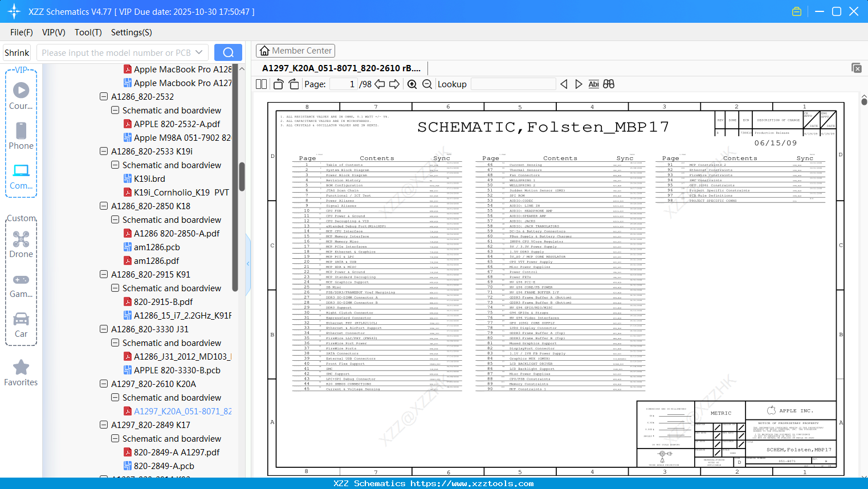This screenshot has width=868, height=489.
Task: Open the Courses category in the sidebar
Action: click(21, 96)
